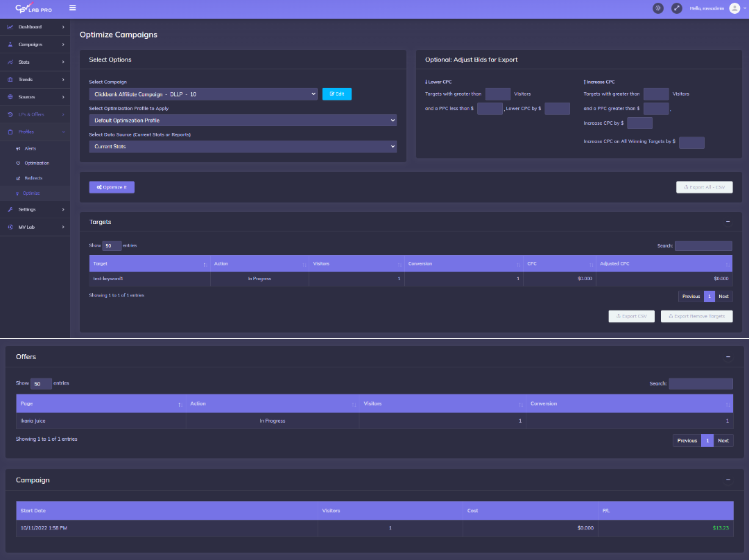The image size is (749, 560).
Task: Collapse the Targets panel
Action: tap(728, 221)
